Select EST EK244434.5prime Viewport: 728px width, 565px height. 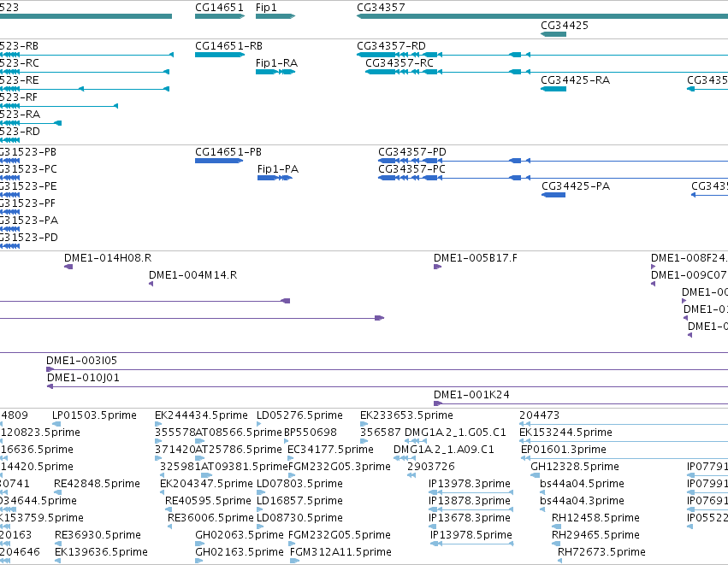tap(201, 415)
